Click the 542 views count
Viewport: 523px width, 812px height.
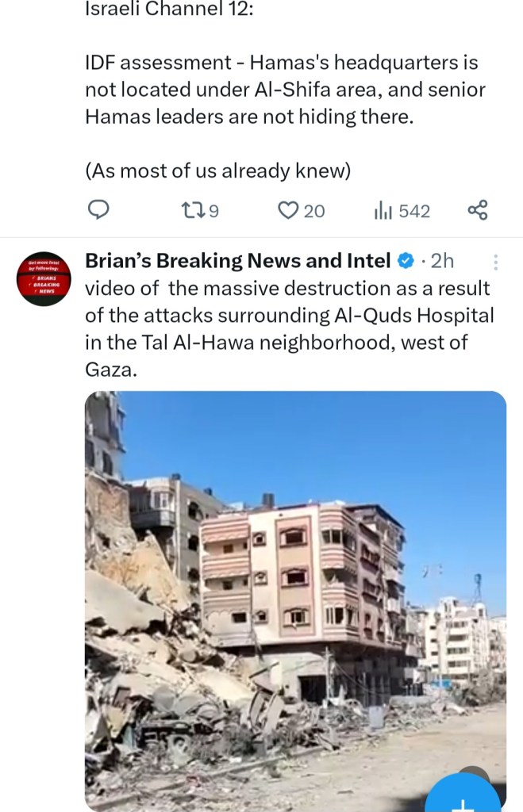pyautogui.click(x=414, y=211)
